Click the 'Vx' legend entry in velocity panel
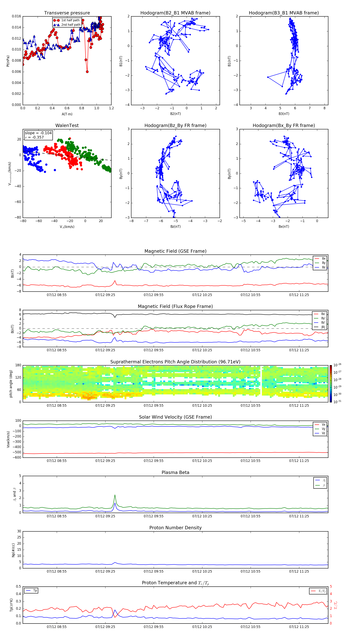 [x=320, y=424]
